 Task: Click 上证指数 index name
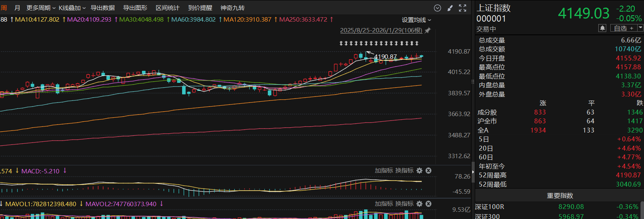493,8
